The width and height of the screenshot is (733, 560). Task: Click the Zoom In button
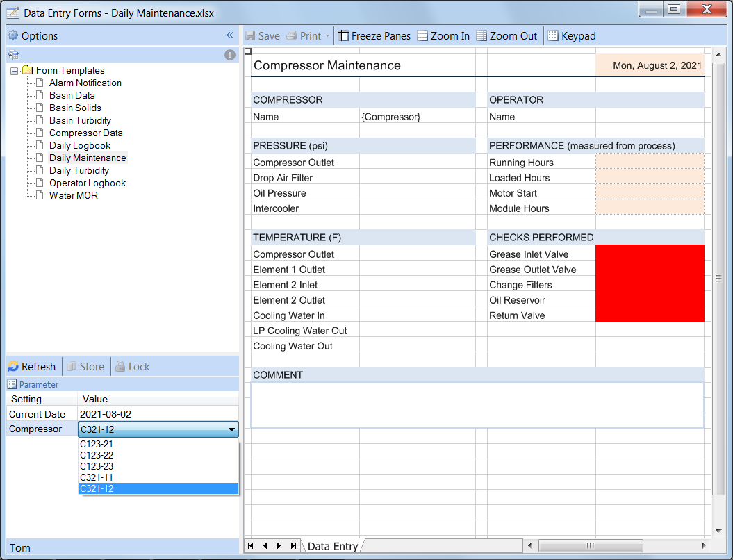tap(443, 36)
